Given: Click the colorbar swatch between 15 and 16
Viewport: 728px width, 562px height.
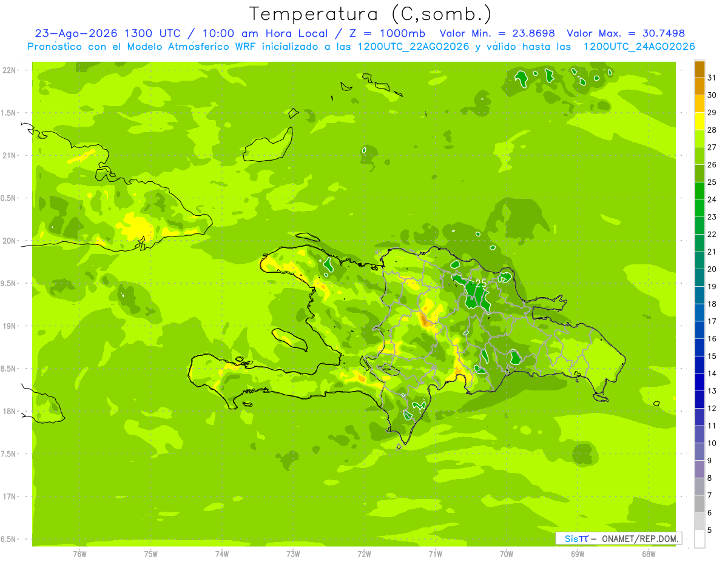Looking at the screenshot, I should pyautogui.click(x=699, y=347).
